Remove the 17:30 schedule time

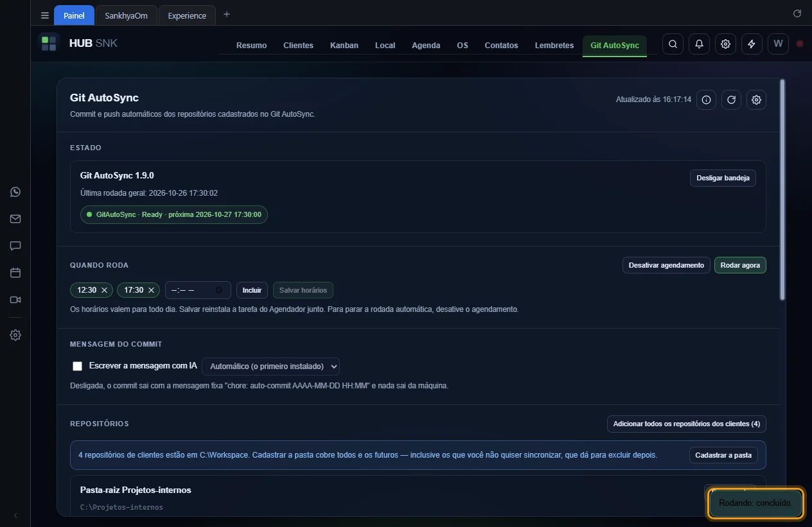pyautogui.click(x=151, y=290)
